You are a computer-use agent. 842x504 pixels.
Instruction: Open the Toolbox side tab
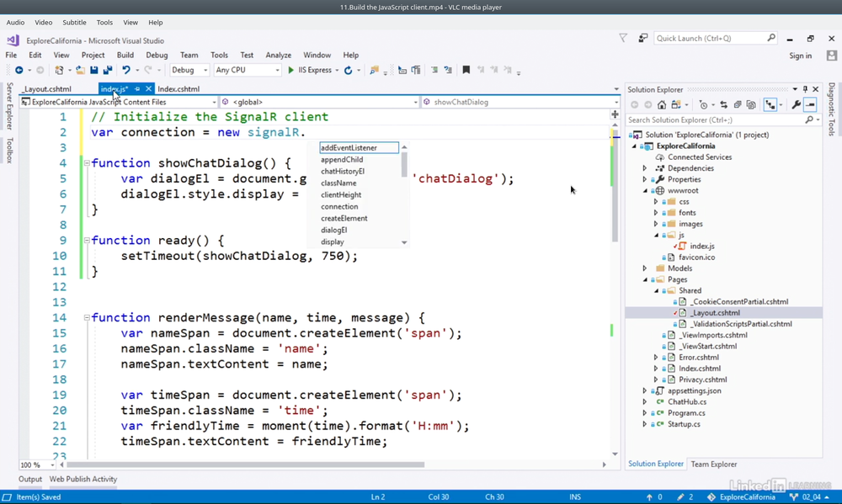coord(9,151)
